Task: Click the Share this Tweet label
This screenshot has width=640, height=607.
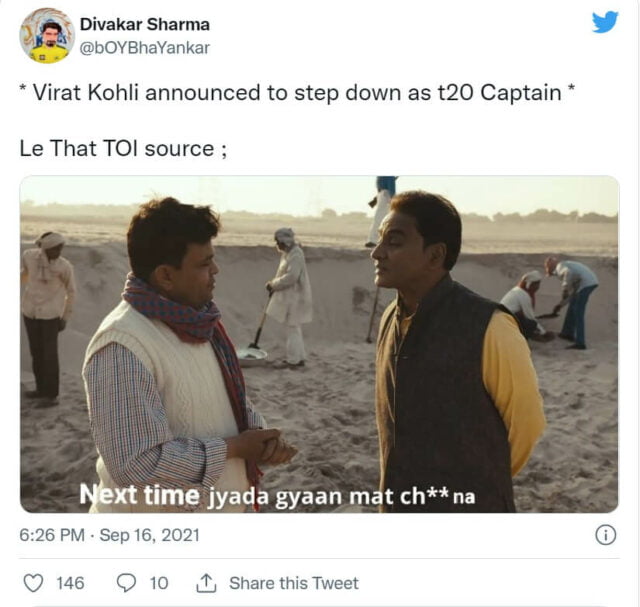Action: 294,583
